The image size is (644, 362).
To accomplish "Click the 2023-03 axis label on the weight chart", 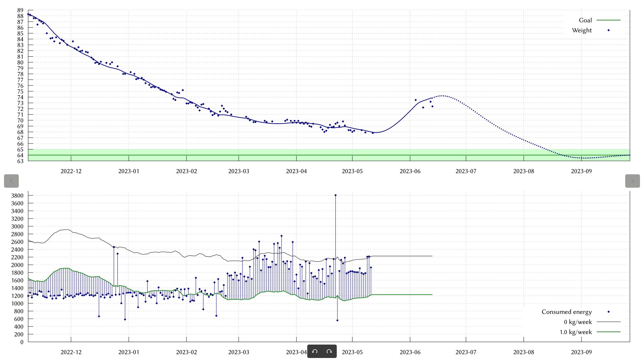I will point(238,171).
